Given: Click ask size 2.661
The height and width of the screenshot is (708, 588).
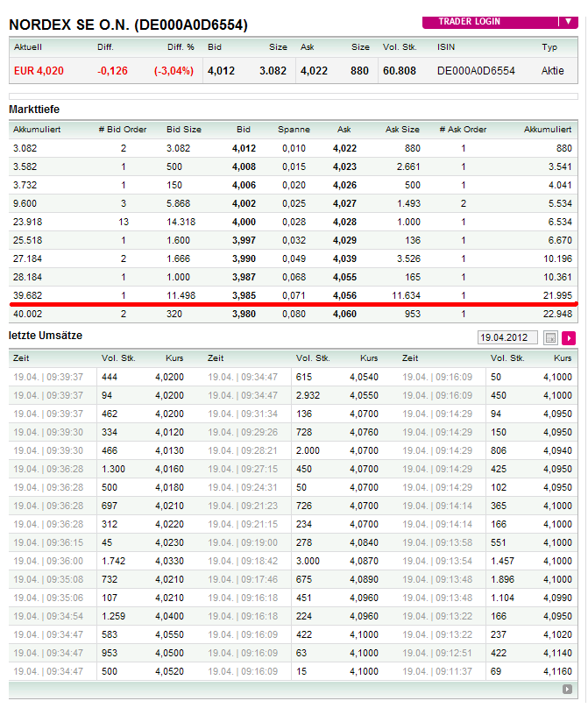Looking at the screenshot, I should pos(408,167).
